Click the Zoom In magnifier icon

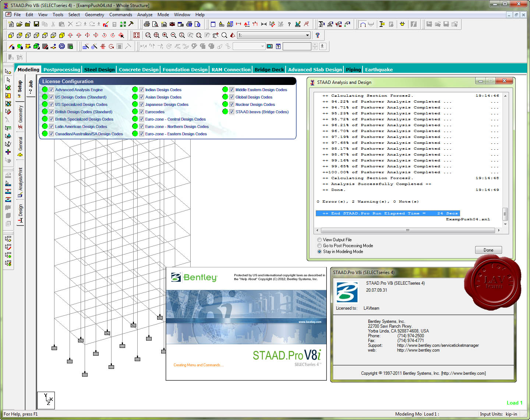pos(165,35)
